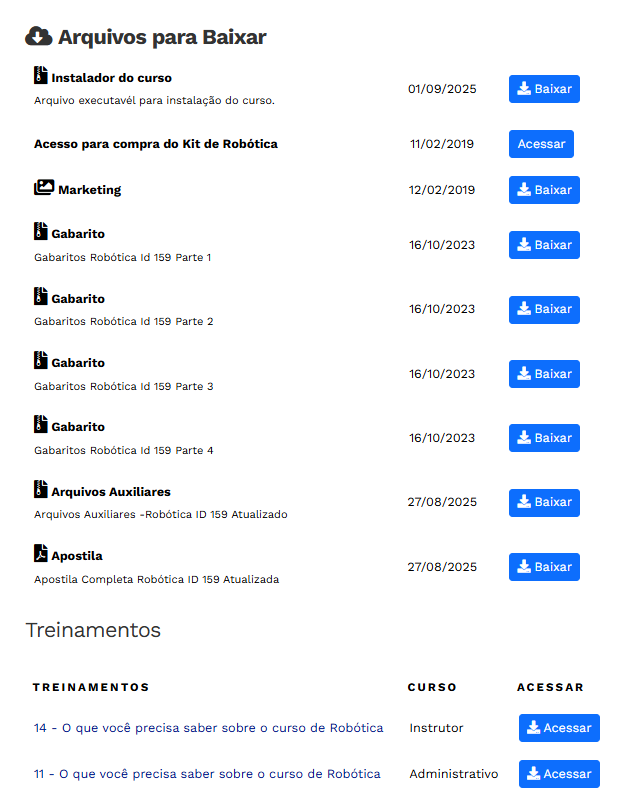This screenshot has width=623, height=807.
Task: Download Gabarito Parte 3
Action: point(544,374)
